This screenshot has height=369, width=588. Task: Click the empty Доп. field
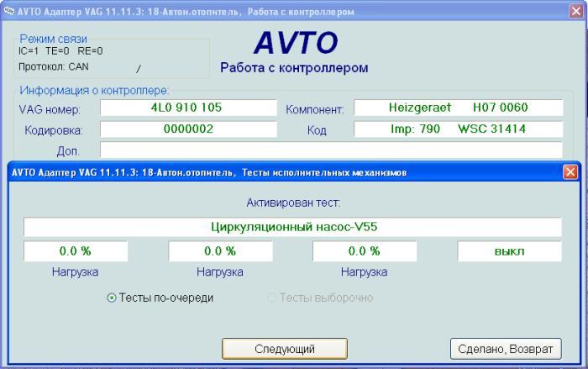coord(331,150)
